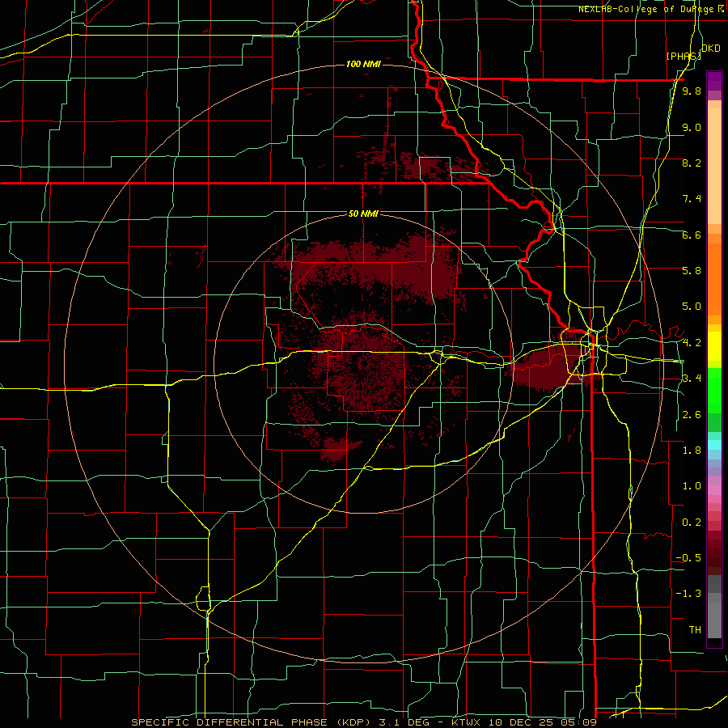Viewport: 728px width, 728px height.
Task: Pick the 6.6 scale value
Action: pos(692,235)
